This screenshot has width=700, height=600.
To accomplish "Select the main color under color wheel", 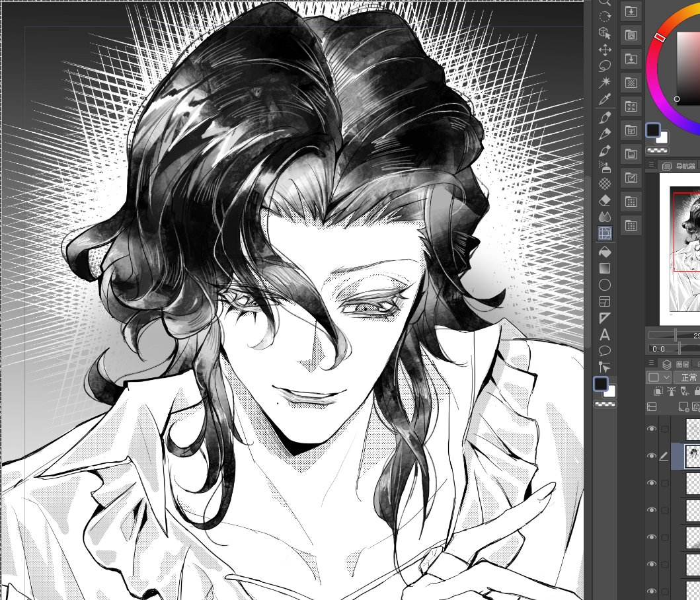I will [x=653, y=130].
